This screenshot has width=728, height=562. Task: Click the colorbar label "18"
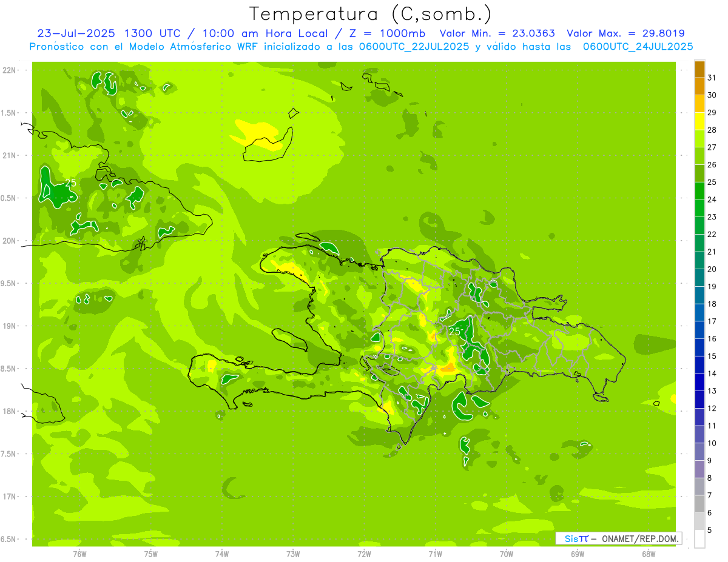[712, 304]
